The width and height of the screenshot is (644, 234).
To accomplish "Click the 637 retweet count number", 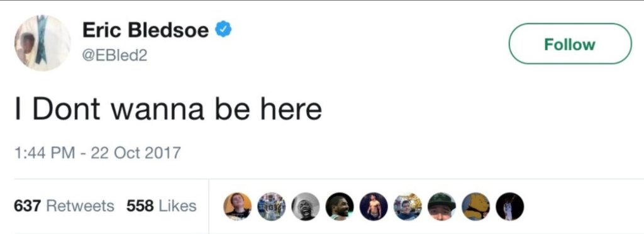I will (27, 206).
